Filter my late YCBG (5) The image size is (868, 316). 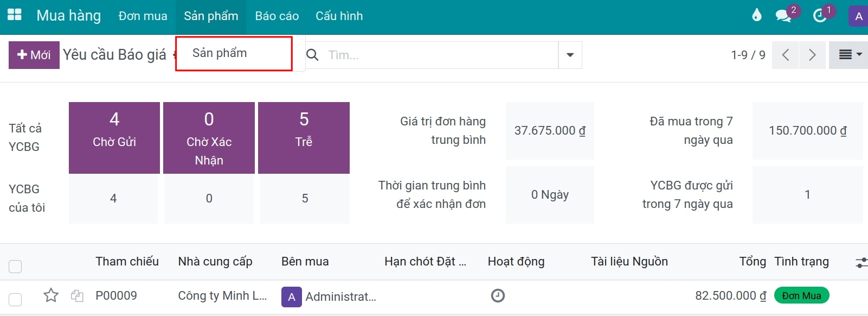coord(305,199)
